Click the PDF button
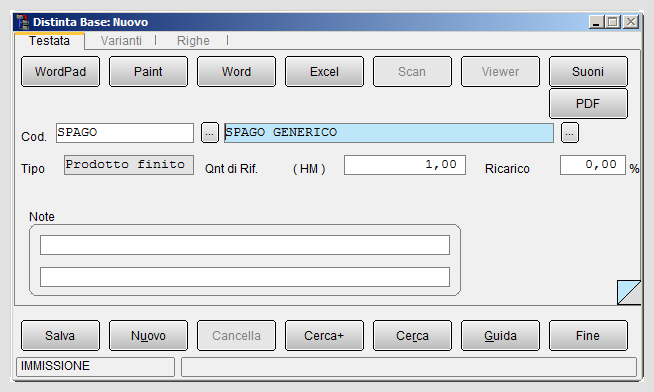Viewport: 654px width, 392px height. 589,103
